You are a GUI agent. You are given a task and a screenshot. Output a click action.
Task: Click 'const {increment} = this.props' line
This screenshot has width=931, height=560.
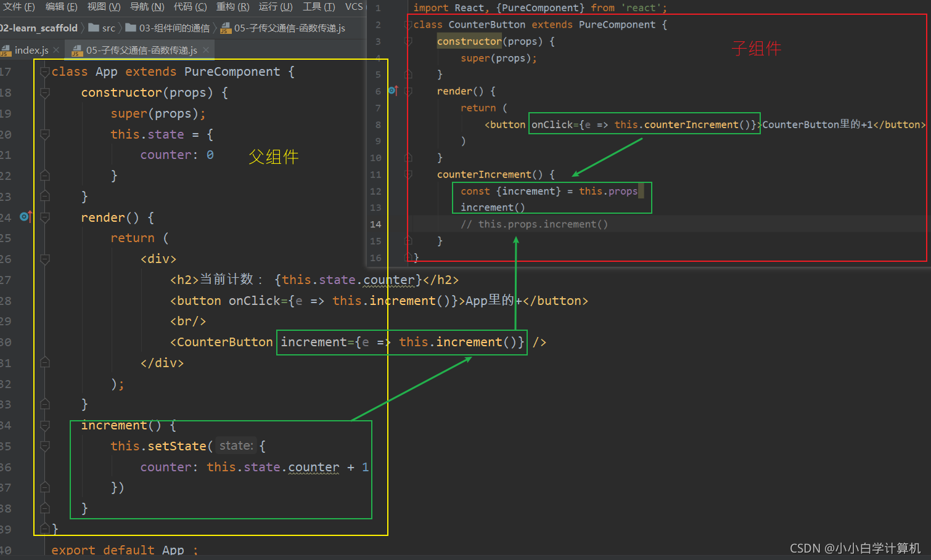click(x=549, y=191)
